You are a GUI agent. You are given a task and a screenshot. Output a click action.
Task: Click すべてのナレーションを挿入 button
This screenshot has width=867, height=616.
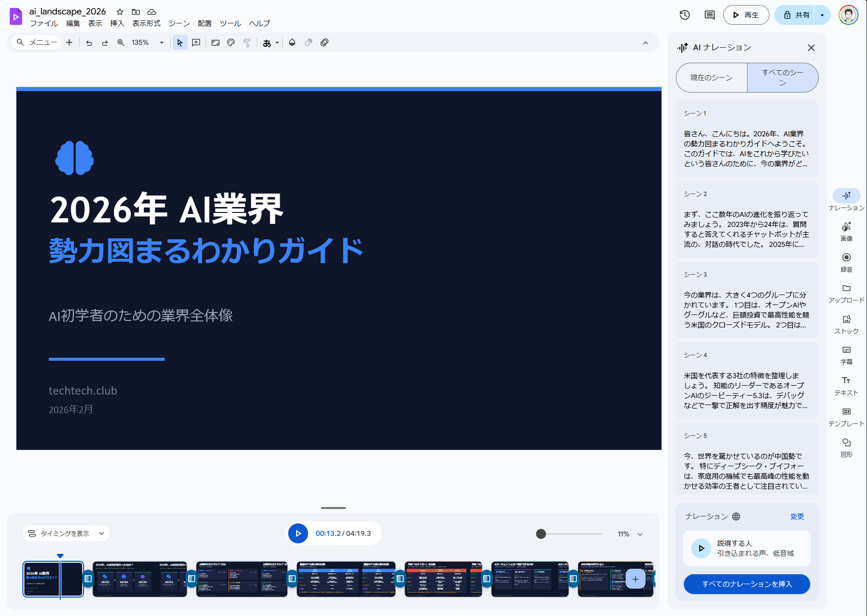coord(746,584)
